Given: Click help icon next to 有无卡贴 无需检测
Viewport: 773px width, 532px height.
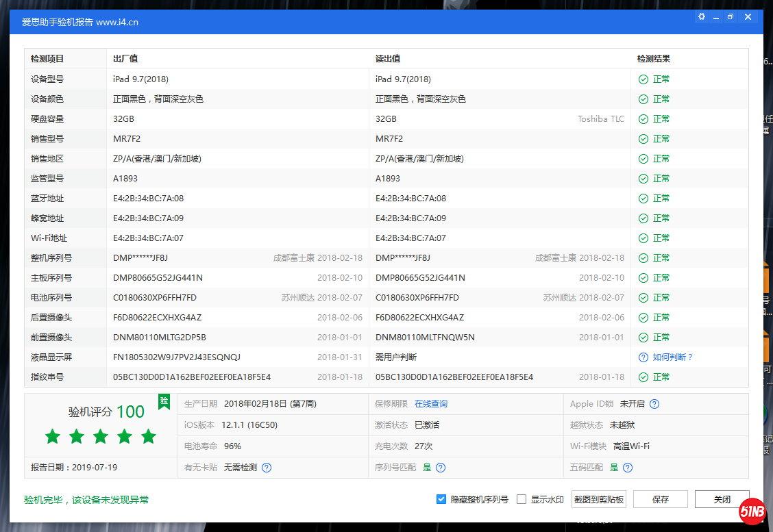Looking at the screenshot, I should 267,468.
